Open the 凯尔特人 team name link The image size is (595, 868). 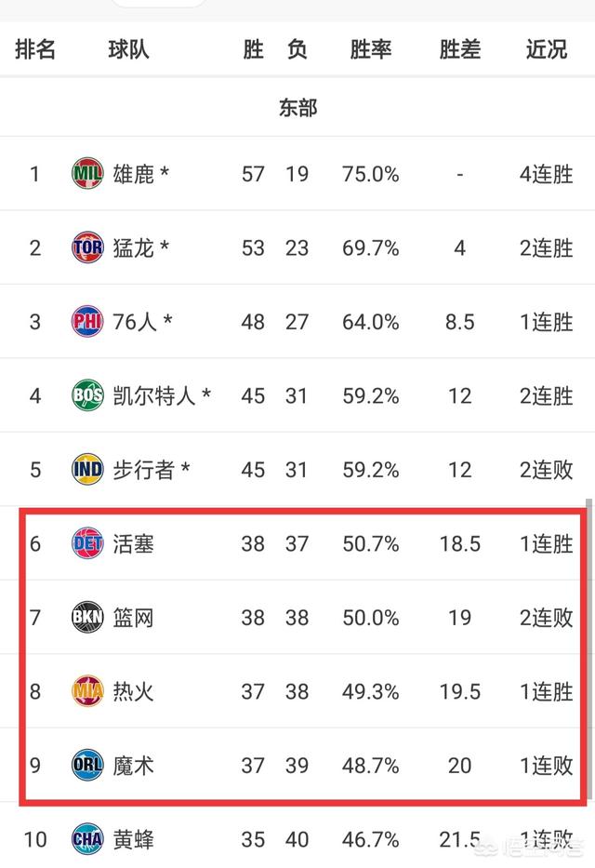pyautogui.click(x=154, y=395)
